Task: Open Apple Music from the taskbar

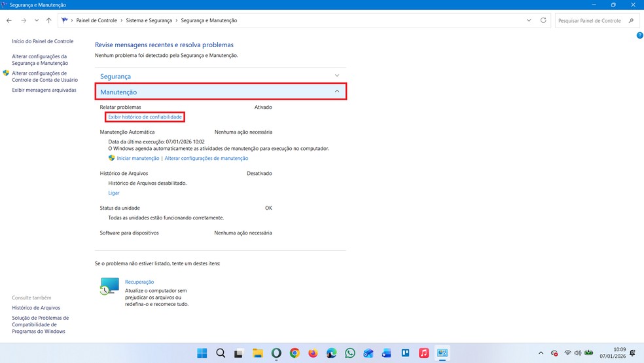Action: point(424,353)
